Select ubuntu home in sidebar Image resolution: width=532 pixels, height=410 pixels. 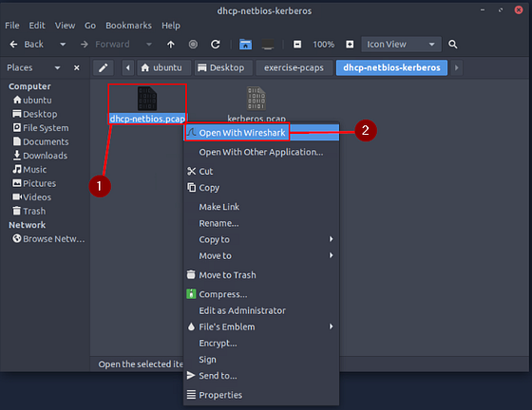32,101
